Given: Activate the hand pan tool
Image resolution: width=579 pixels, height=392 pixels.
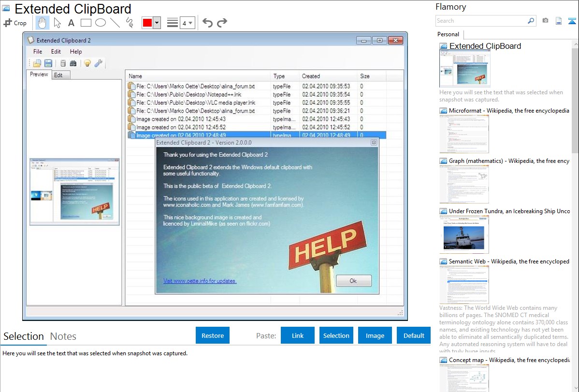Looking at the screenshot, I should click(x=43, y=23).
